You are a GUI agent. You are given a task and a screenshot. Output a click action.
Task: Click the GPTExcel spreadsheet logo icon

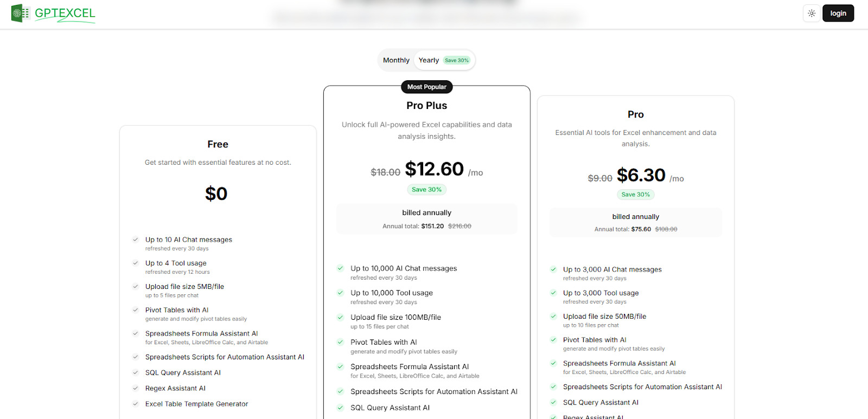coord(20,12)
